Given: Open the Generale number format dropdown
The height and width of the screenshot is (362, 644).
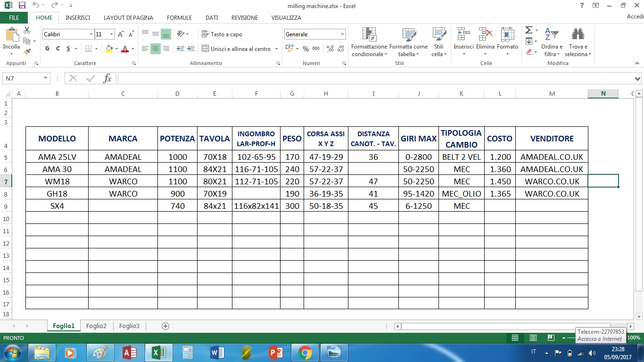Looking at the screenshot, I should tap(342, 34).
